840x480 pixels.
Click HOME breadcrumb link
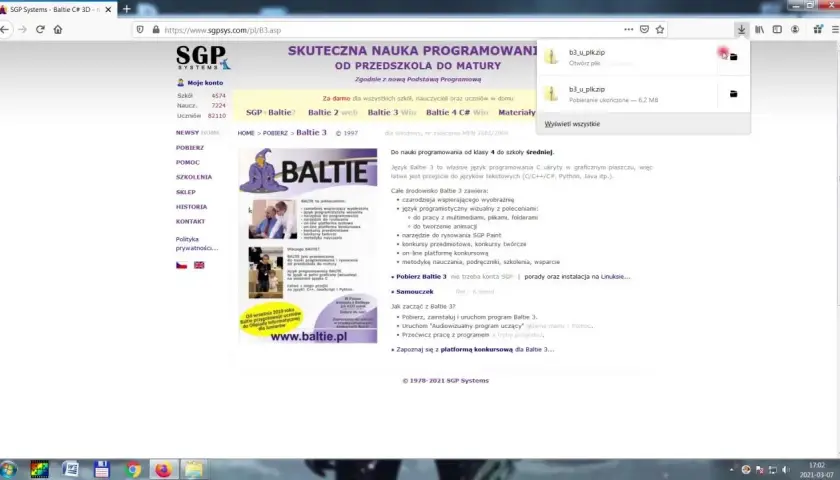246,133
